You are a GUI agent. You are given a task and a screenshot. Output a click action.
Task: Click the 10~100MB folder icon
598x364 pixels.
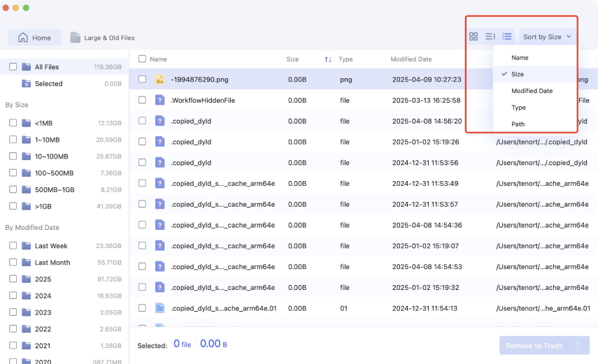pyautogui.click(x=27, y=156)
